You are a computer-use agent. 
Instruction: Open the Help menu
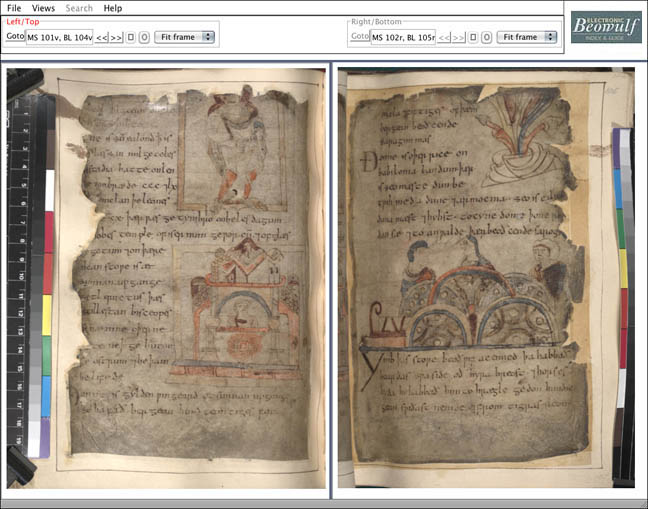(113, 8)
